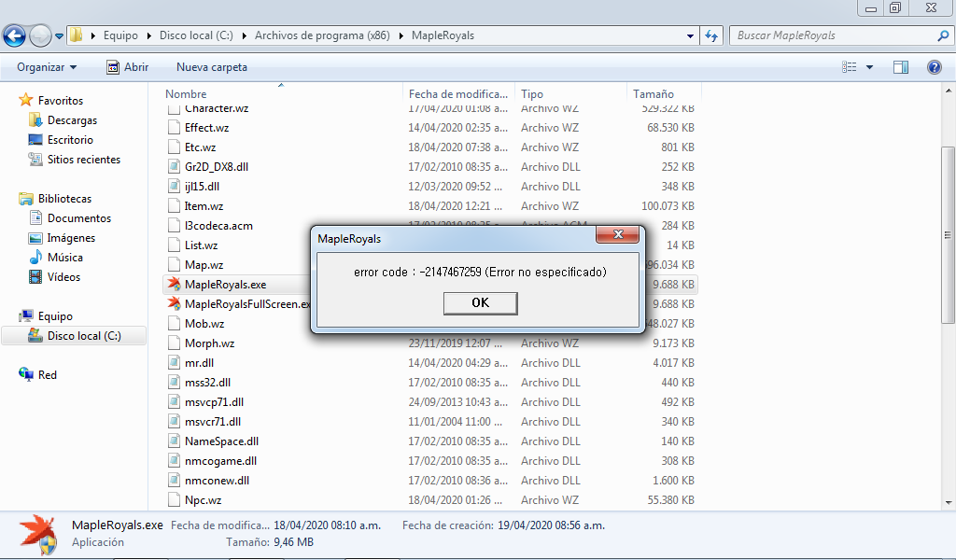This screenshot has width=956, height=560.
Task: Open Documentos under Bibliotecas
Action: [x=78, y=218]
